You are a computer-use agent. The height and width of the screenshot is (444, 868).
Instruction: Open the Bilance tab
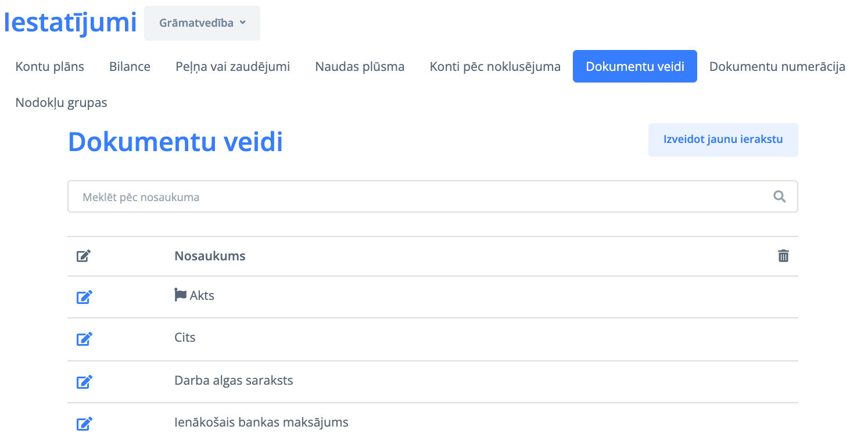[130, 66]
